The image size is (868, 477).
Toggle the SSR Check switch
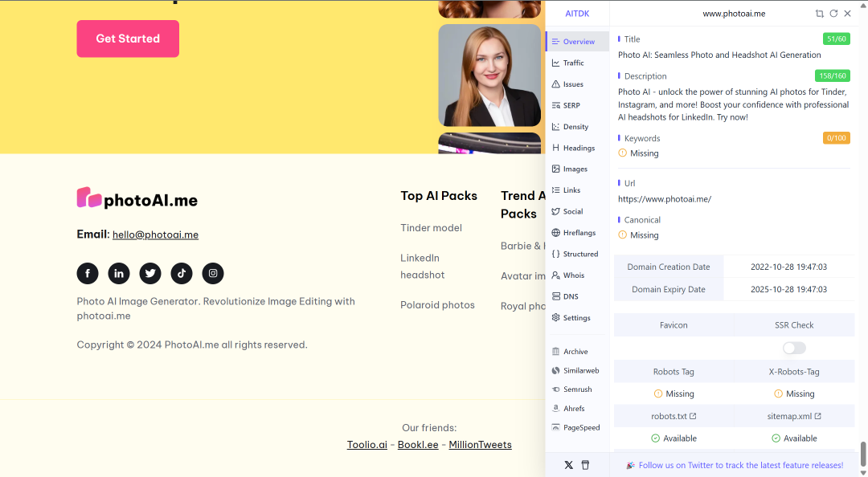point(794,348)
